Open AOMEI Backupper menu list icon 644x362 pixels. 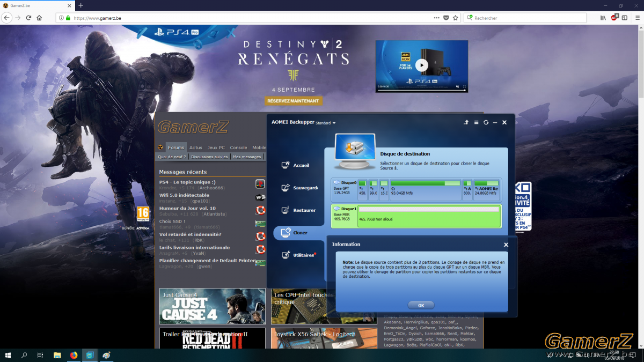point(476,122)
